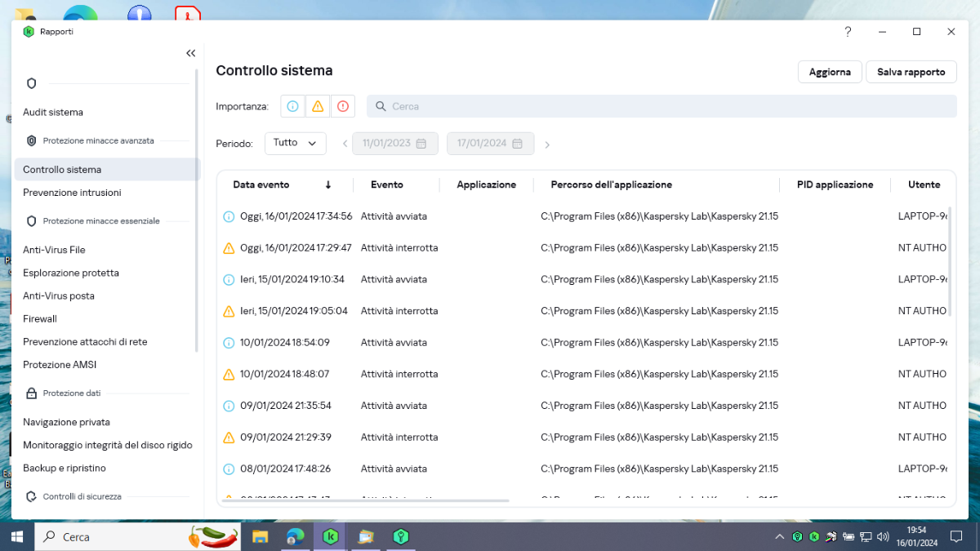Toggle the yellow warning importance filter

318,106
